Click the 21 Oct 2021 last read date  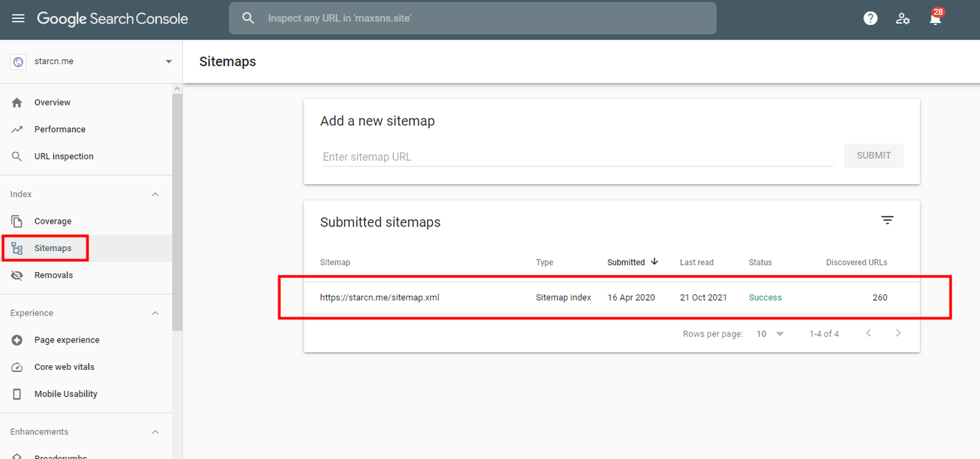coord(704,298)
